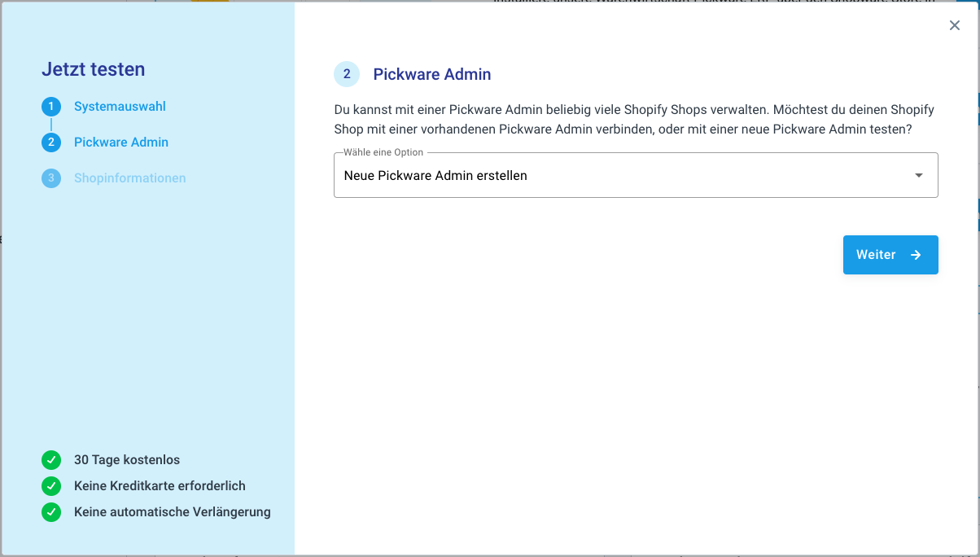This screenshot has width=980, height=557.
Task: Select the Shopinformationen step in the sidebar
Action: [x=129, y=178]
